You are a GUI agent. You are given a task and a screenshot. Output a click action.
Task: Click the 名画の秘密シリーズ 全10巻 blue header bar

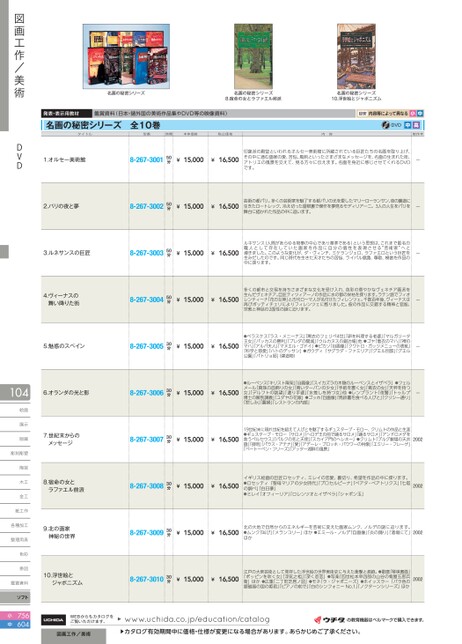coord(233,125)
